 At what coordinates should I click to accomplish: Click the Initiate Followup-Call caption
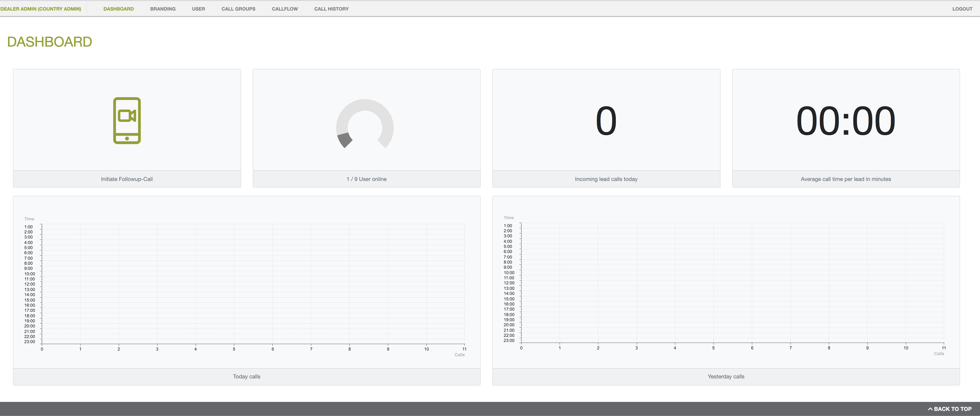pyautogui.click(x=127, y=179)
